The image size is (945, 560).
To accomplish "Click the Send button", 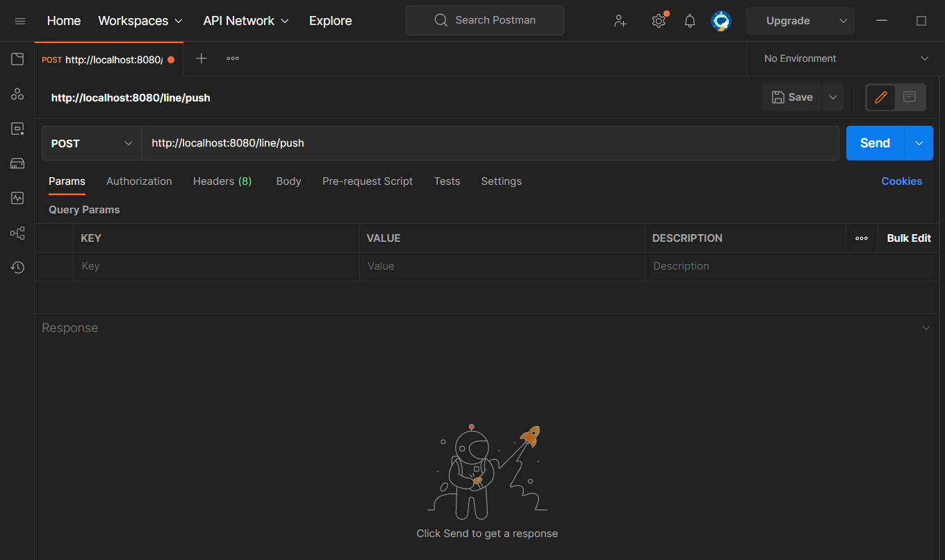I will tap(876, 143).
